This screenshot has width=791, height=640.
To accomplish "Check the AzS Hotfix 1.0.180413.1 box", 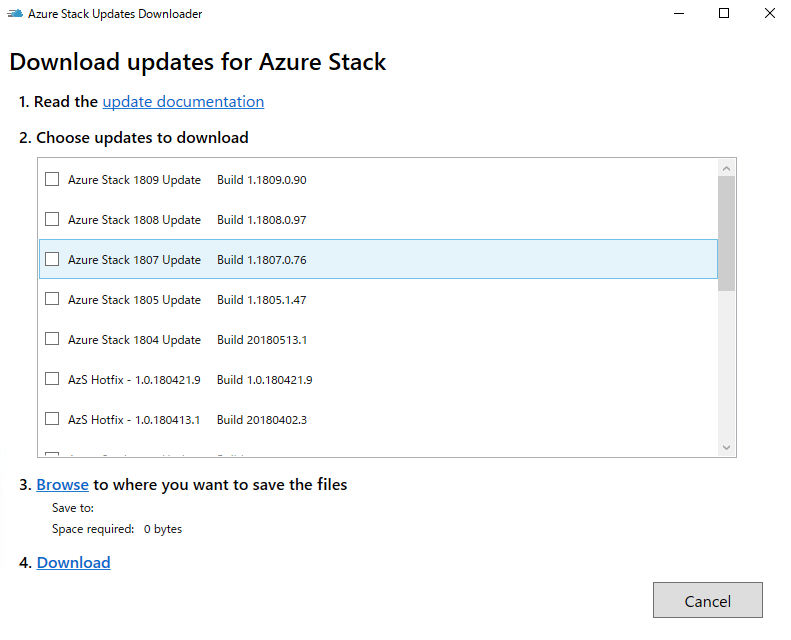I will pyautogui.click(x=52, y=419).
